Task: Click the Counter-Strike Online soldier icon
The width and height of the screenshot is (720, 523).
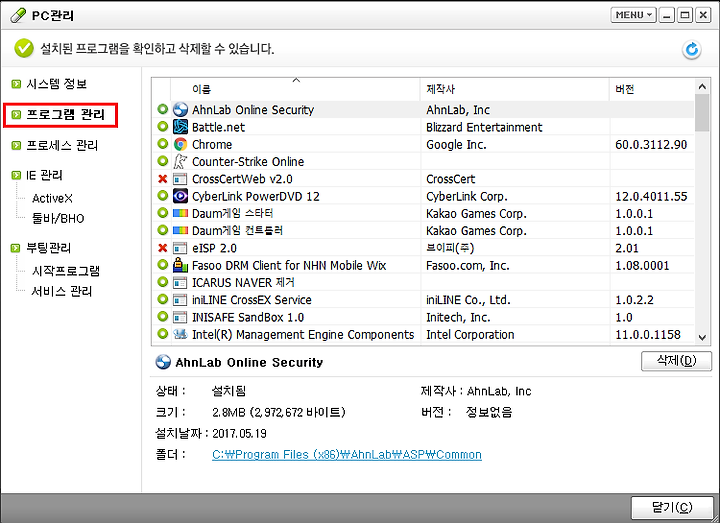Action: 180,162
